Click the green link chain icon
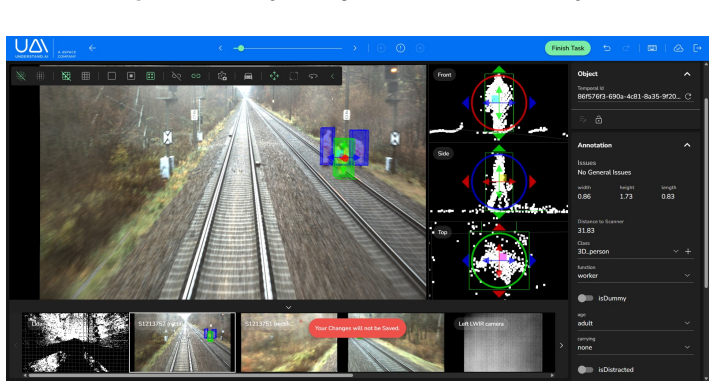 tap(196, 76)
